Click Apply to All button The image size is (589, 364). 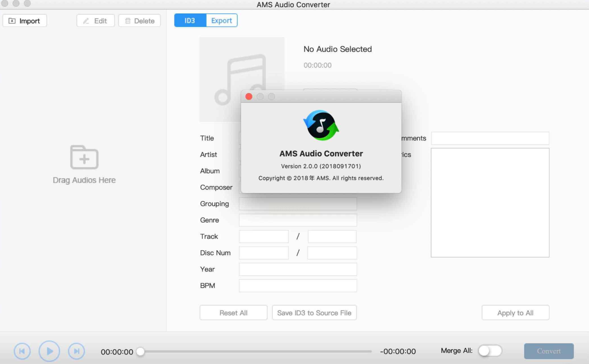515,313
